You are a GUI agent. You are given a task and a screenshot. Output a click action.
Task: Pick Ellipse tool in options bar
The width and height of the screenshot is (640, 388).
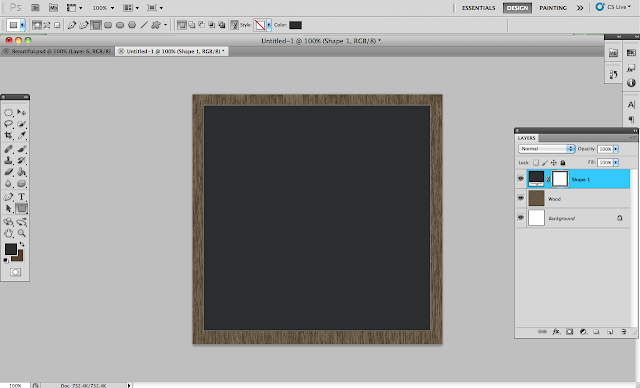tap(120, 25)
